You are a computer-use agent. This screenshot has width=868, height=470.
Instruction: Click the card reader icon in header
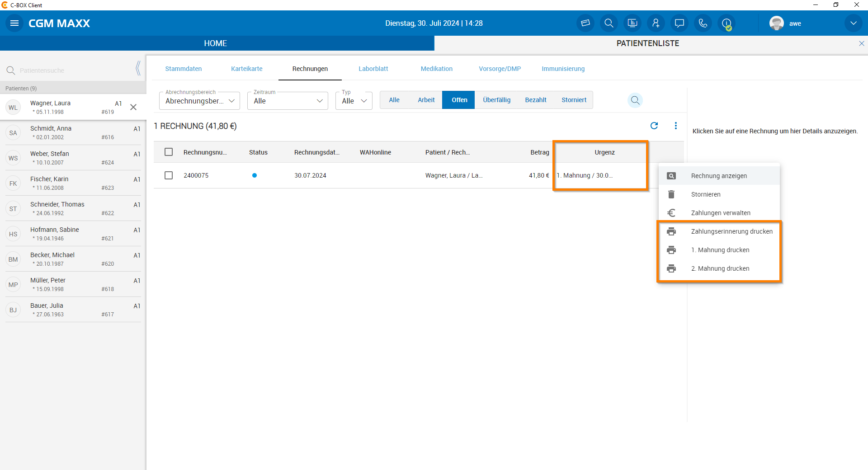pos(585,23)
